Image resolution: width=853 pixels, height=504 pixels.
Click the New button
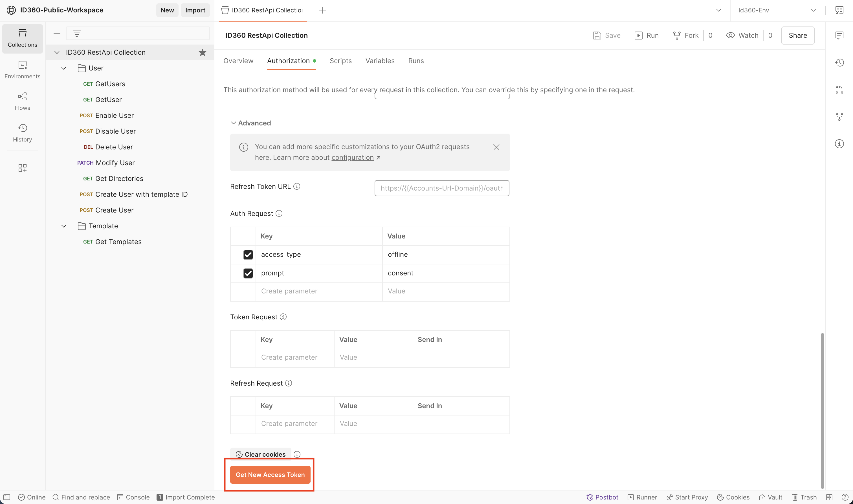click(x=167, y=10)
